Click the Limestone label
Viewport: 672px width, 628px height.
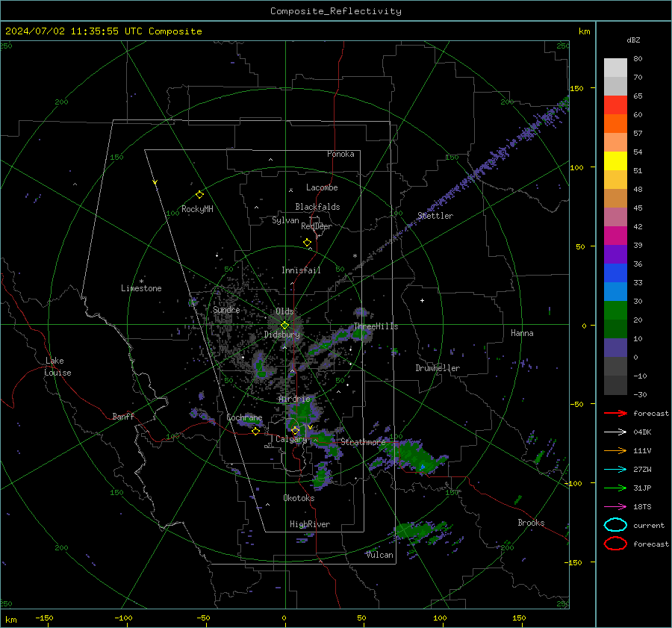coord(141,288)
